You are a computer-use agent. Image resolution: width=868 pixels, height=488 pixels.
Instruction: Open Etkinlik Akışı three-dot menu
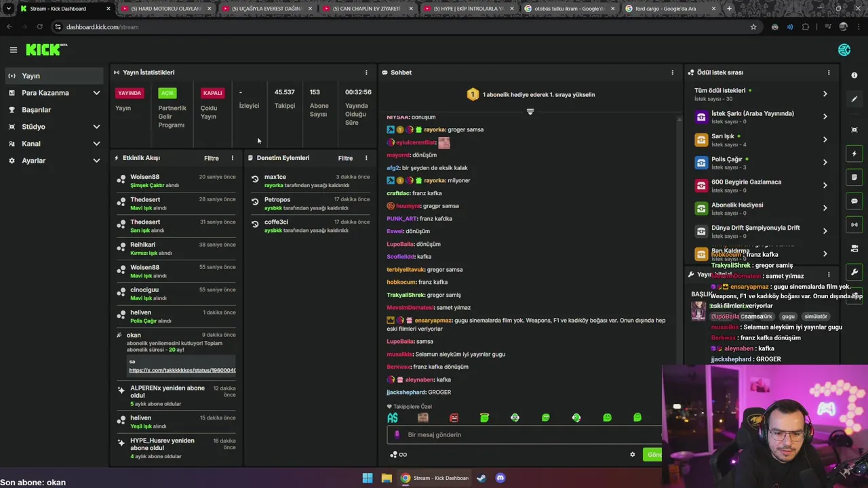tap(232, 158)
